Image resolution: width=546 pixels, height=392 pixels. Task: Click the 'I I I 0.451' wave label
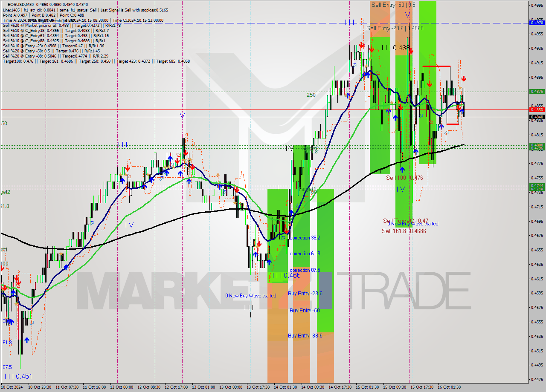pyautogui.click(x=18, y=377)
